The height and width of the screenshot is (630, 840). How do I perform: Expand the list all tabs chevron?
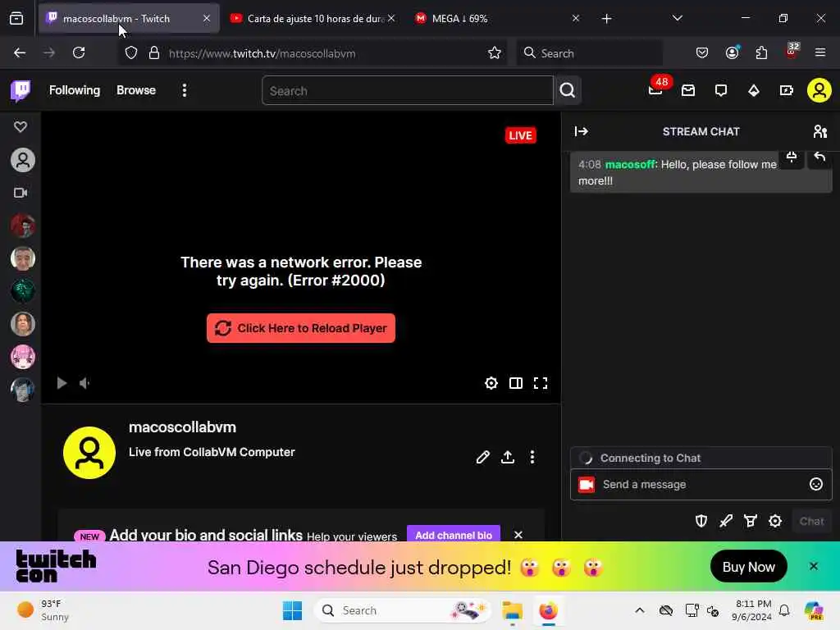[x=677, y=18]
